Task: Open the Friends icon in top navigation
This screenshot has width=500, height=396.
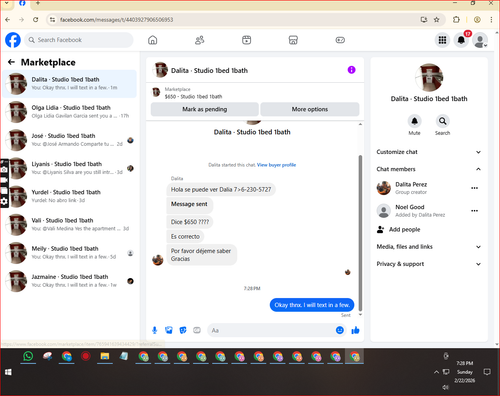Action: [x=199, y=40]
